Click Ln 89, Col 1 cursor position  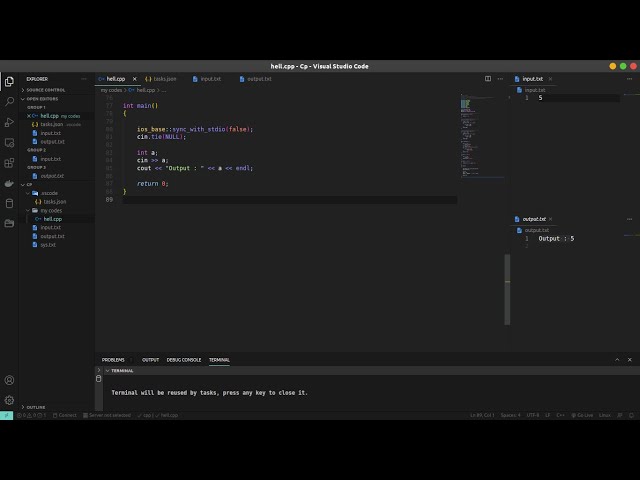[x=482, y=415]
